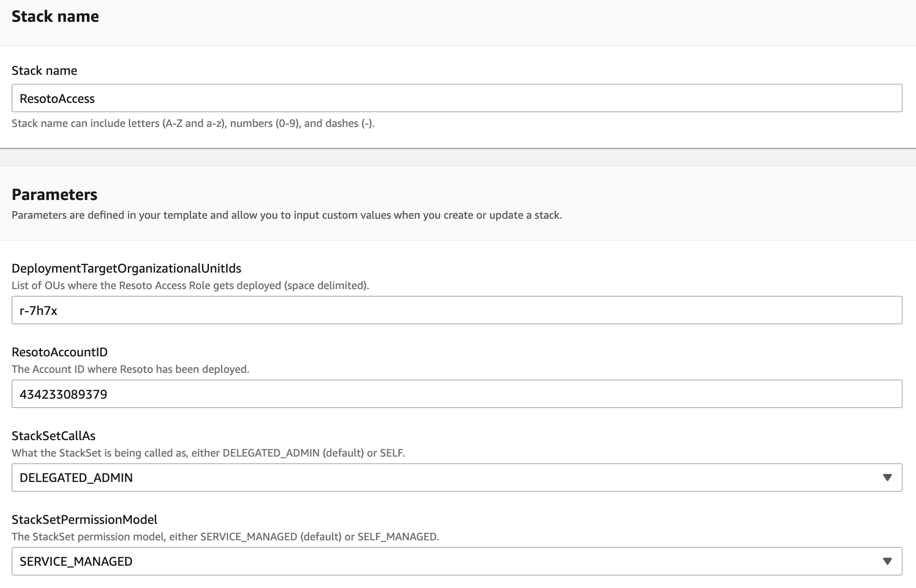Click 'The StackSet permission model' description

[x=225, y=537]
